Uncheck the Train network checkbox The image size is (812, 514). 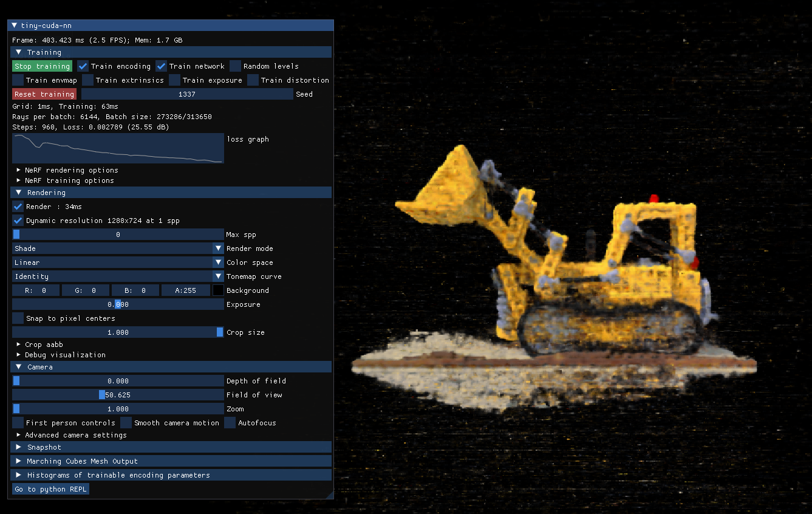click(x=161, y=66)
